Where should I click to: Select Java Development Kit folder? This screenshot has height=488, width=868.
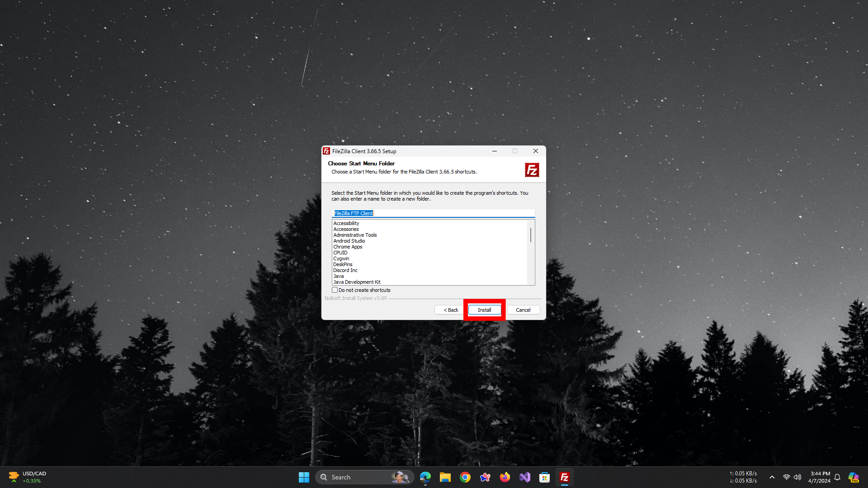click(357, 282)
